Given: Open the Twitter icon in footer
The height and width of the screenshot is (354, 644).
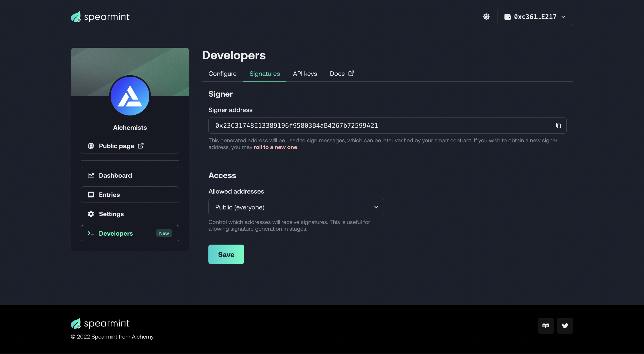Looking at the screenshot, I should (565, 326).
